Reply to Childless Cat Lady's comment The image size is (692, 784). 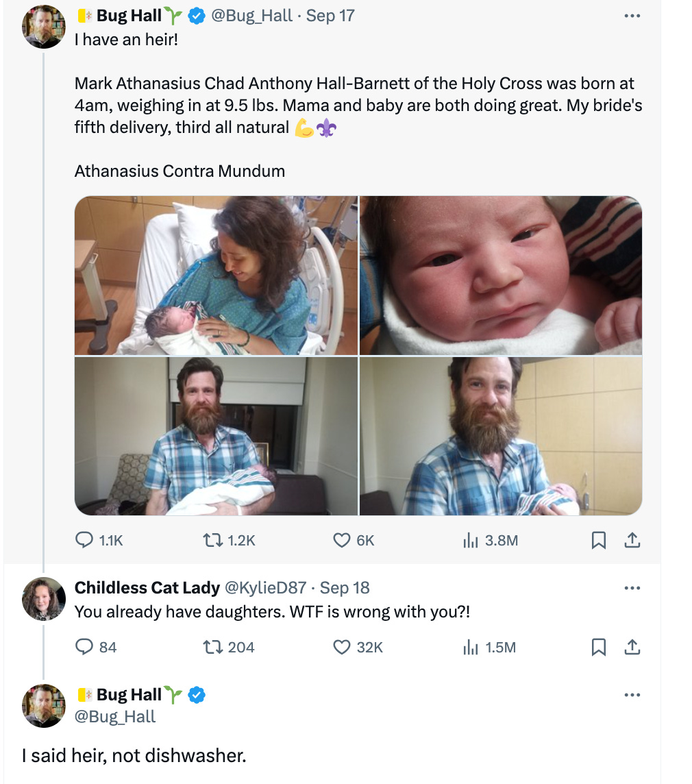coord(95,647)
